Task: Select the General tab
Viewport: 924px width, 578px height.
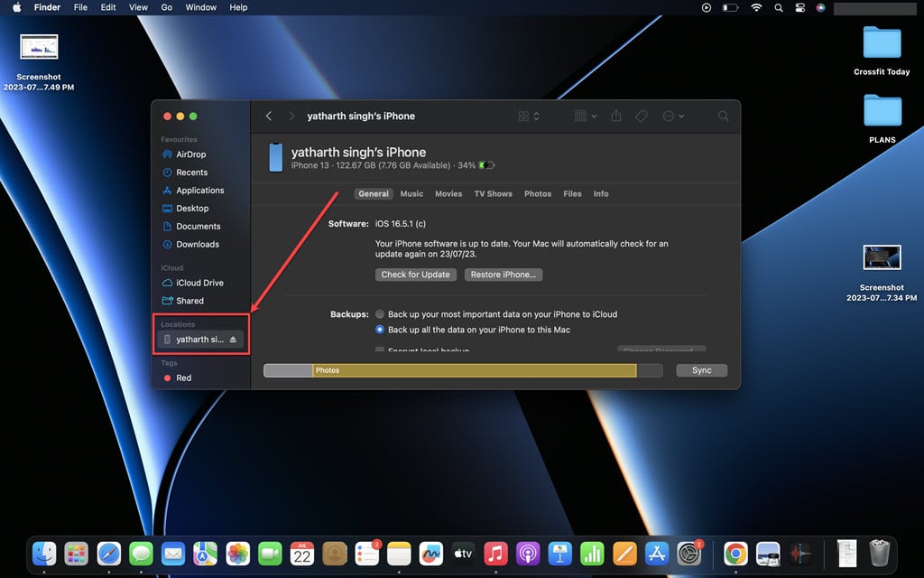Action: click(x=374, y=194)
